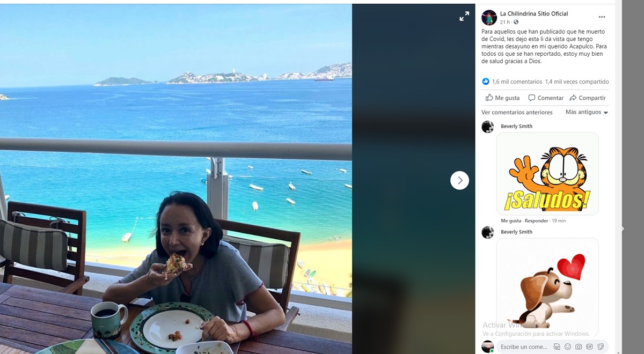Open the 1,4 mil veces compartido list
Screen dimensions: 644x354
577,82
